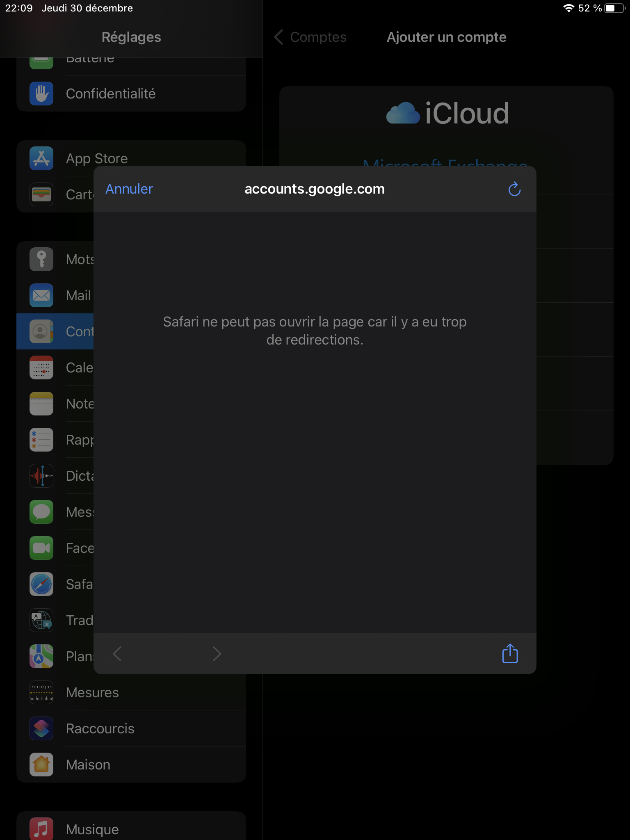Open the App Store settings icon

tap(41, 158)
